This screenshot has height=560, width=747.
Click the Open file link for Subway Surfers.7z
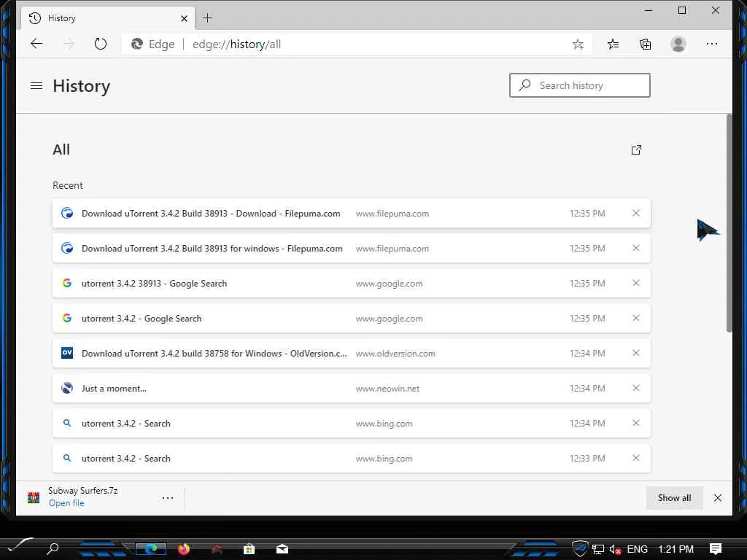point(66,503)
